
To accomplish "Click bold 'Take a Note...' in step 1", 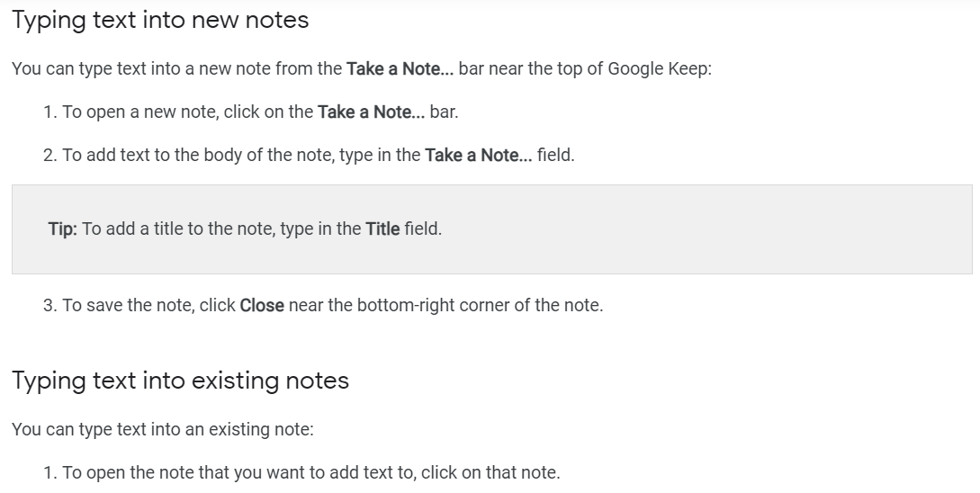I will click(372, 112).
